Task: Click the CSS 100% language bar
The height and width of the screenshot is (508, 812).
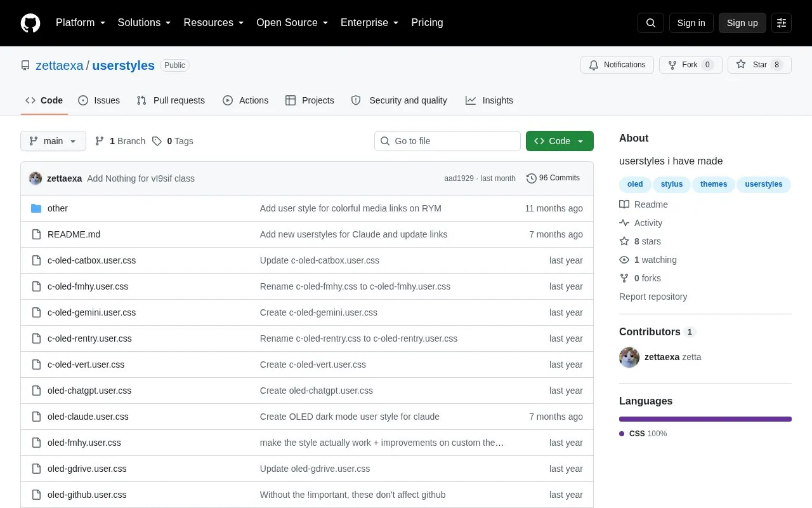Action: pos(705,419)
